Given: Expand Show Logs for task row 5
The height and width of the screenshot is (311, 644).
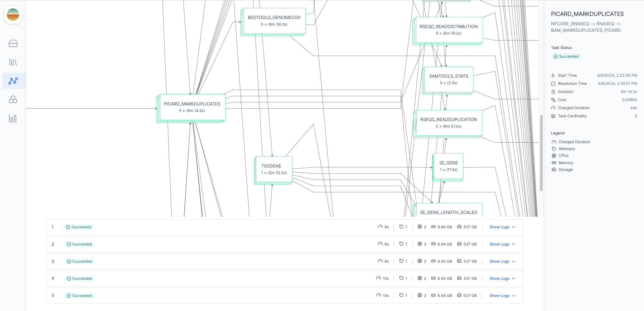Looking at the screenshot, I should (502, 296).
